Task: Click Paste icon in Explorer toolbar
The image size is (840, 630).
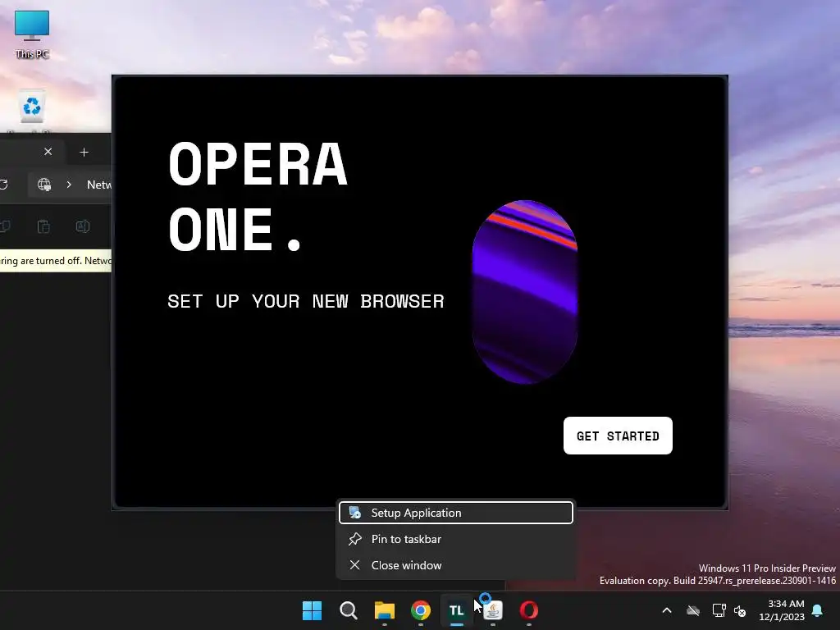Action: tap(44, 226)
